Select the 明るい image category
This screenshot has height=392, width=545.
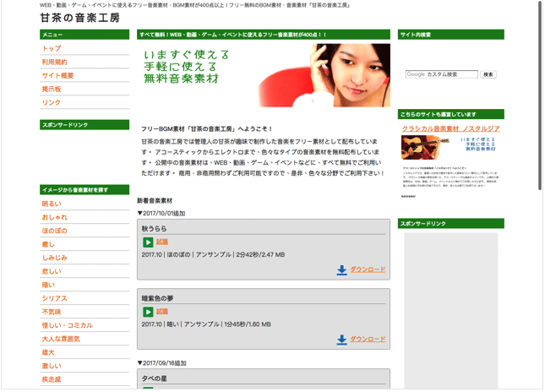coord(52,204)
